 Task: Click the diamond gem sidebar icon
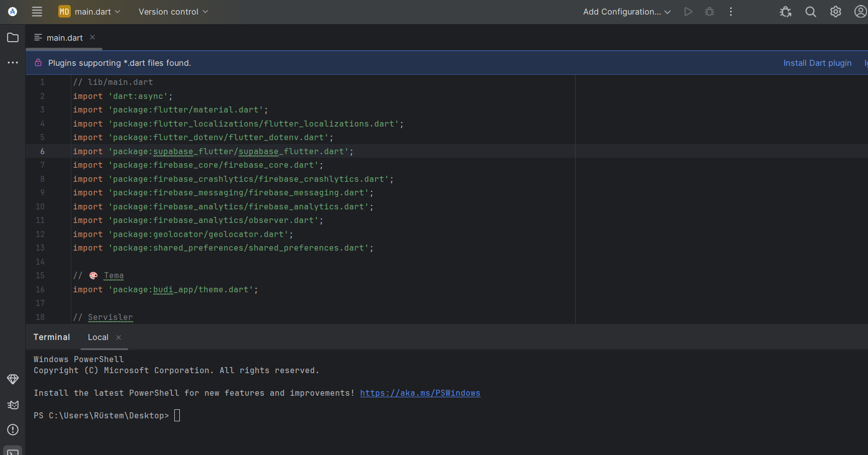13,379
